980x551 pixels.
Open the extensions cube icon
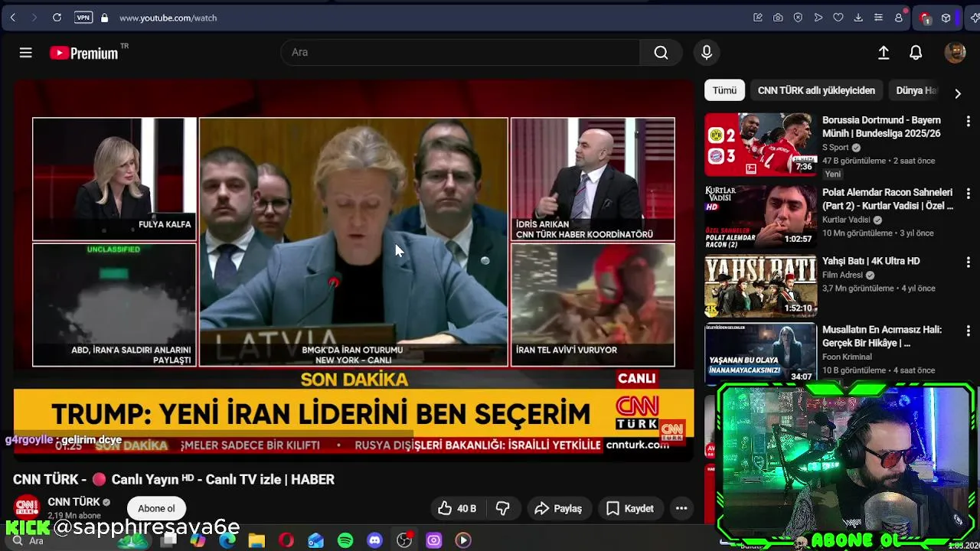coord(946,18)
